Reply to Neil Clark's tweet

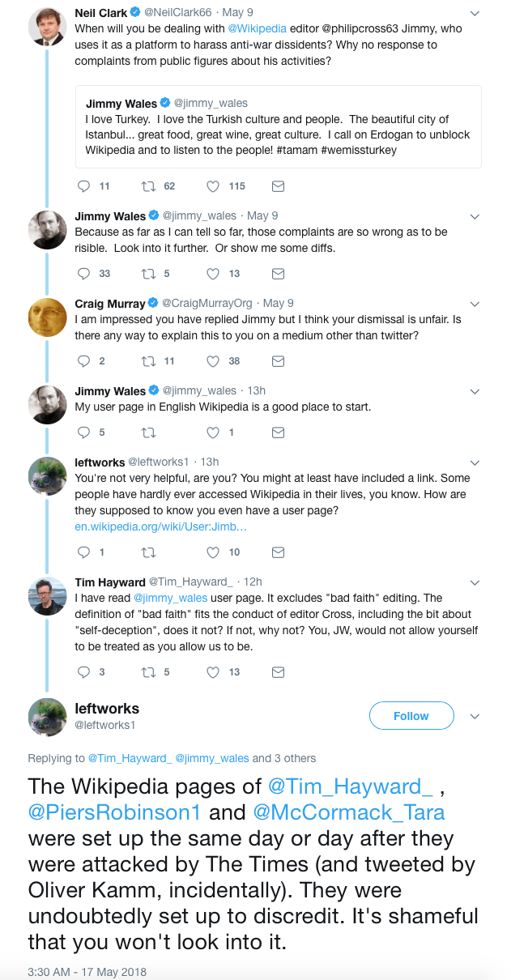(x=84, y=186)
